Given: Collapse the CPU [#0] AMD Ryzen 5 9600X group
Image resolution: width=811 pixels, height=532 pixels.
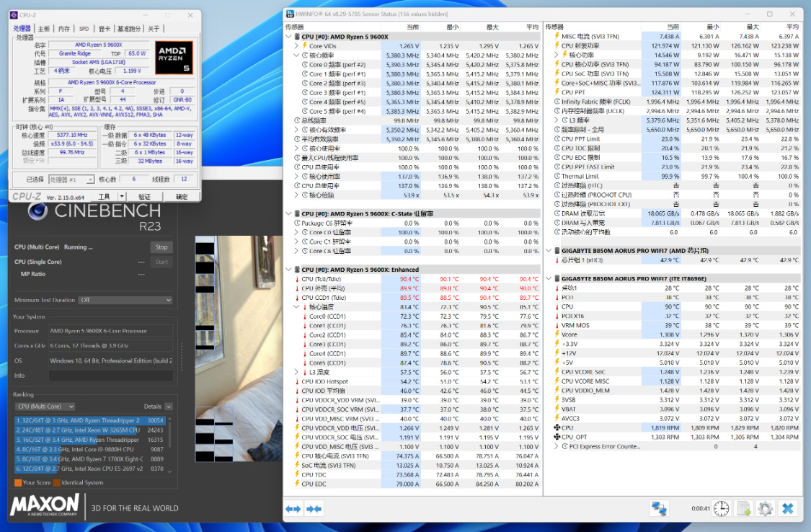Looking at the screenshot, I should (x=289, y=37).
